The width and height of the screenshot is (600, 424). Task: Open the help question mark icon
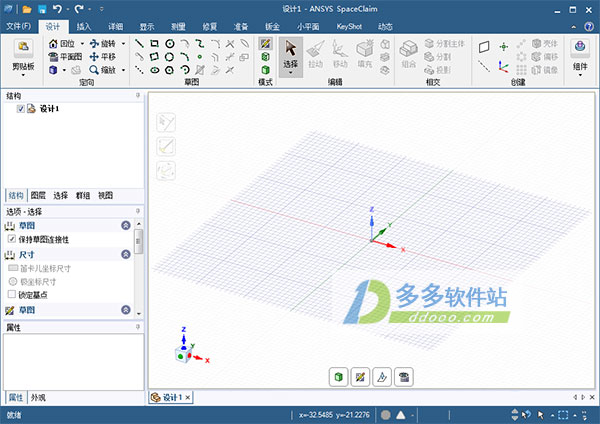[589, 26]
